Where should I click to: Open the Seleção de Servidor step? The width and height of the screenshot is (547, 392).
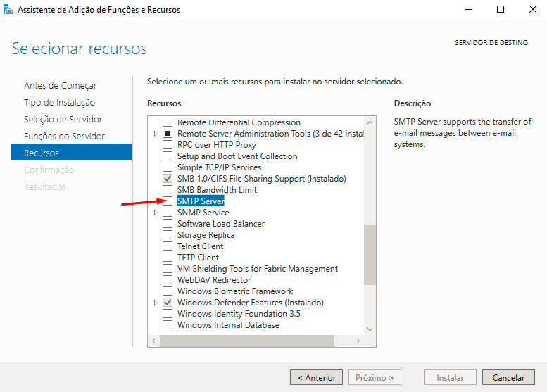[63, 119]
